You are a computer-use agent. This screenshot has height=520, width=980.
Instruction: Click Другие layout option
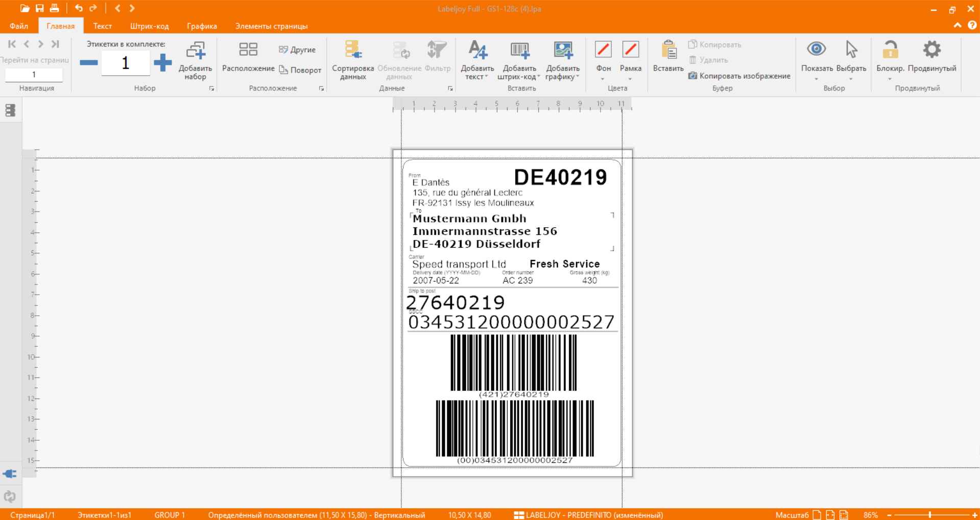pos(297,50)
